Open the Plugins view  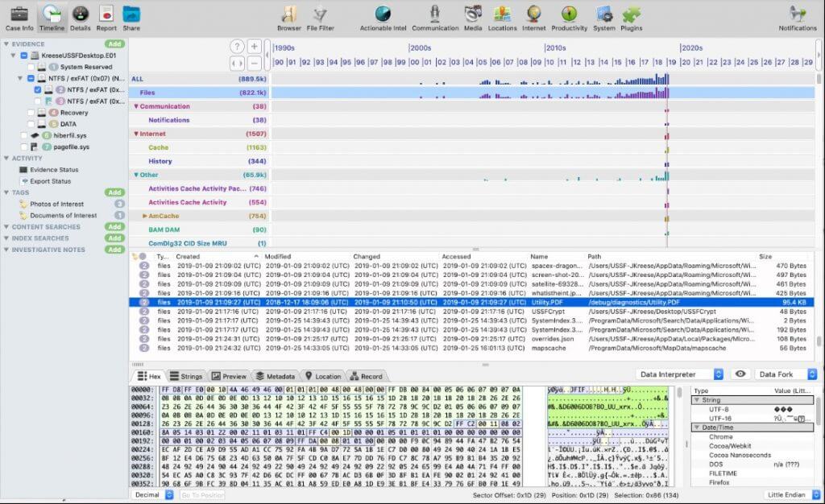tap(632, 16)
